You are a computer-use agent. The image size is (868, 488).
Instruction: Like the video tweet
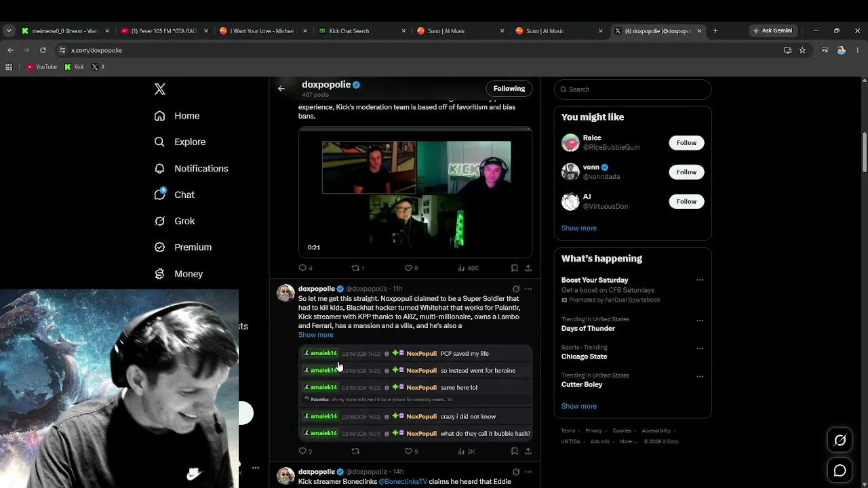point(411,268)
